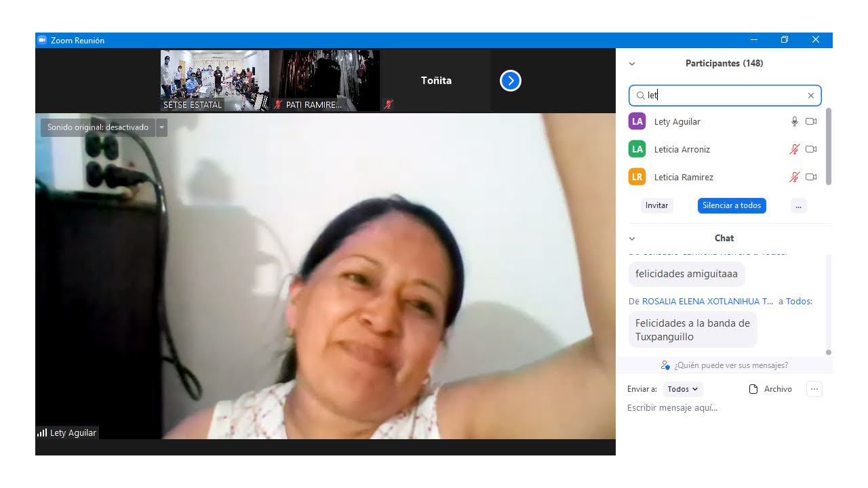This screenshot has width=868, height=488.
Task: Open more participant options ellipsis
Action: pos(798,205)
